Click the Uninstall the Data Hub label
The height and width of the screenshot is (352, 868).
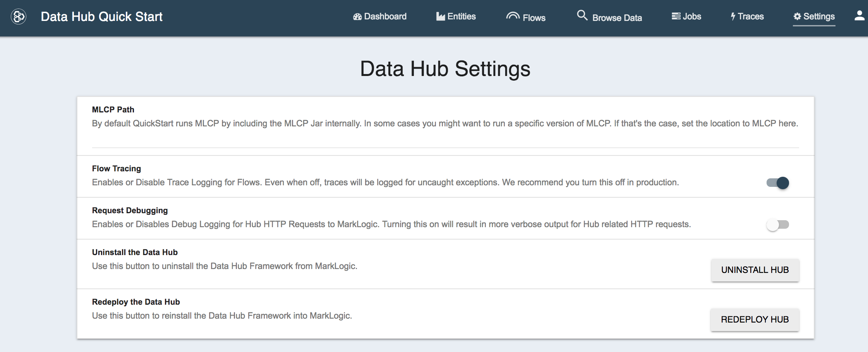pyautogui.click(x=135, y=252)
